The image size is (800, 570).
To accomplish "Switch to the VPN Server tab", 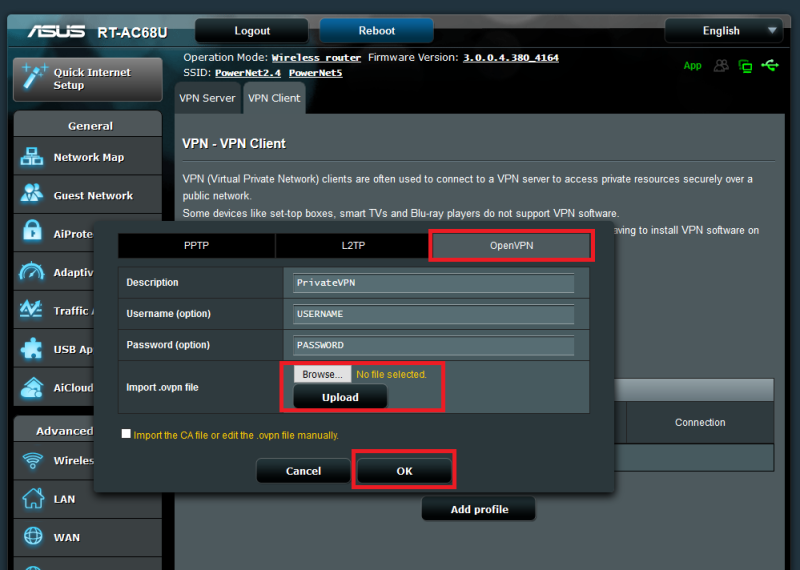I will point(207,98).
